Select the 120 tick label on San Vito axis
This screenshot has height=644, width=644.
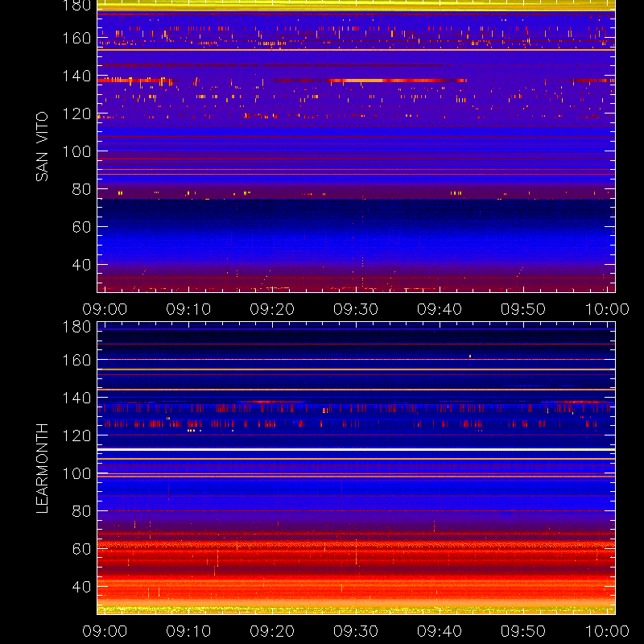click(x=76, y=114)
